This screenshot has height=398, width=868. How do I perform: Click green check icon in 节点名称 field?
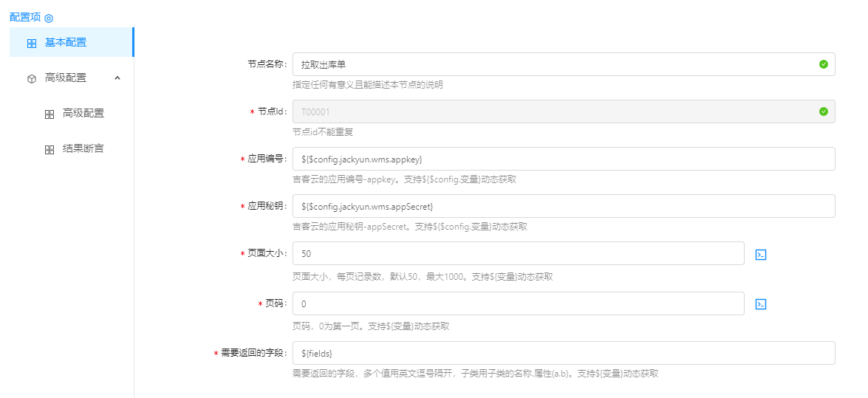(x=824, y=64)
